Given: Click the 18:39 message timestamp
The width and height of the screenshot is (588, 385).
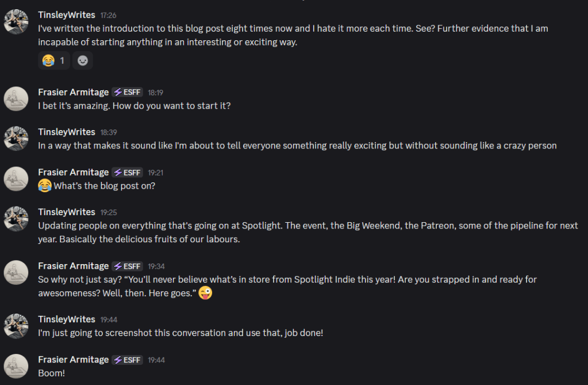Looking at the screenshot, I should (x=109, y=132).
